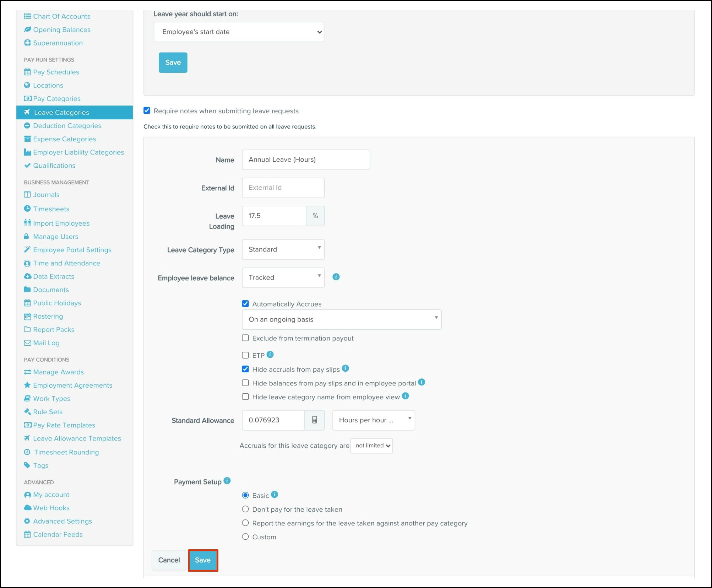Screen dimensions: 712x588
Task: Click the info icon beside ETP
Action: (x=270, y=355)
